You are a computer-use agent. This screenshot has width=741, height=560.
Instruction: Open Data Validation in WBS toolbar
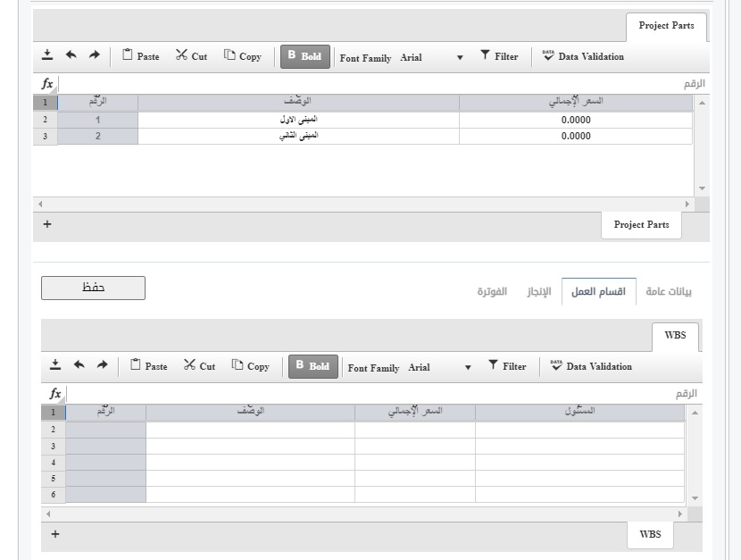pyautogui.click(x=592, y=366)
